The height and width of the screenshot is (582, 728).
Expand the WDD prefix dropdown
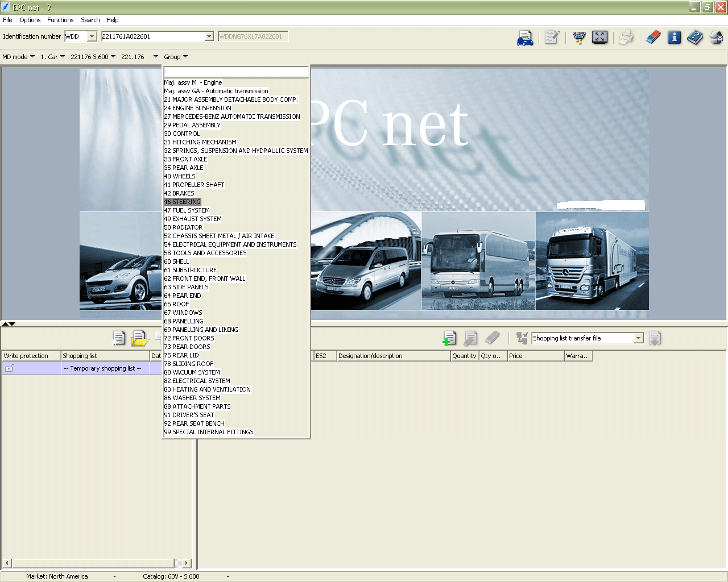[x=92, y=36]
